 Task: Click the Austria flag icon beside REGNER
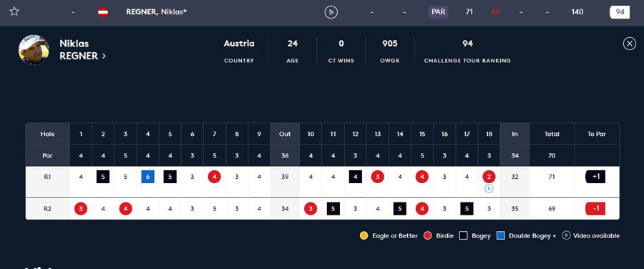point(102,12)
